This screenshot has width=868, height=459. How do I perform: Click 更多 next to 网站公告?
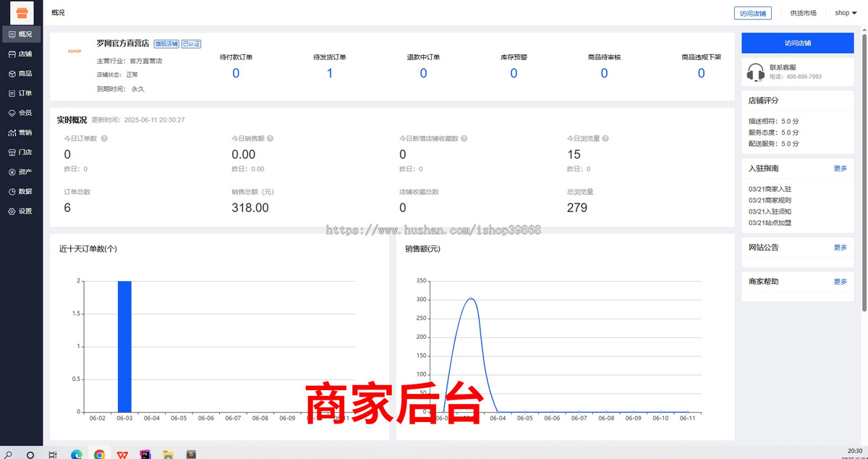click(x=840, y=248)
